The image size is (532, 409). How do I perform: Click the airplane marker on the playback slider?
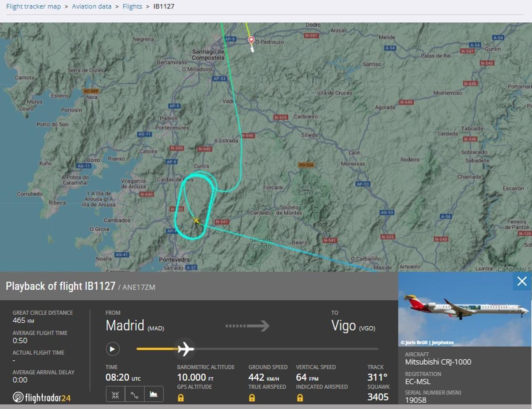point(185,349)
